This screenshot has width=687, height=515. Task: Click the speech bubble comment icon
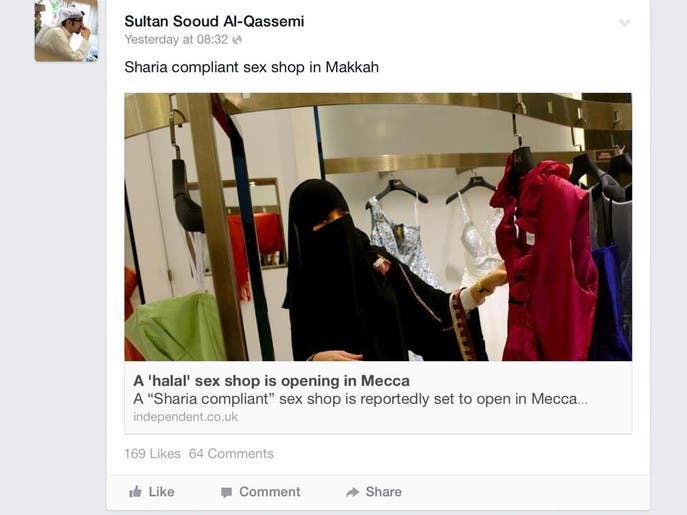[227, 493]
